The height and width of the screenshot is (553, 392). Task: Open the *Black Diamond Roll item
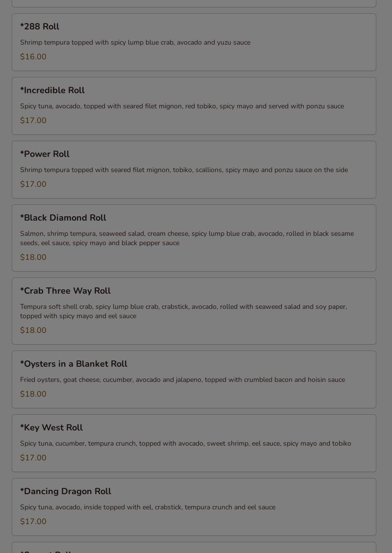click(194, 238)
